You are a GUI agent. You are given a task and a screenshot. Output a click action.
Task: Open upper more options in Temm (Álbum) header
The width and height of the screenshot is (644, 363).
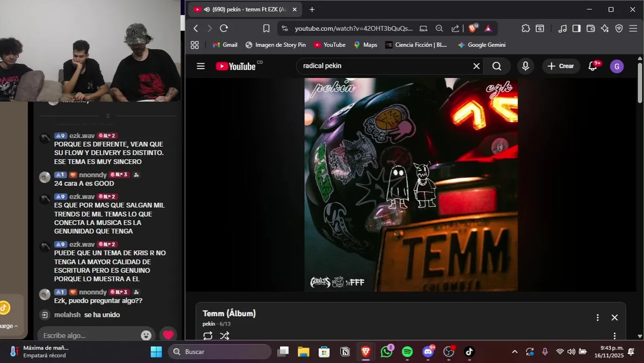point(598,318)
